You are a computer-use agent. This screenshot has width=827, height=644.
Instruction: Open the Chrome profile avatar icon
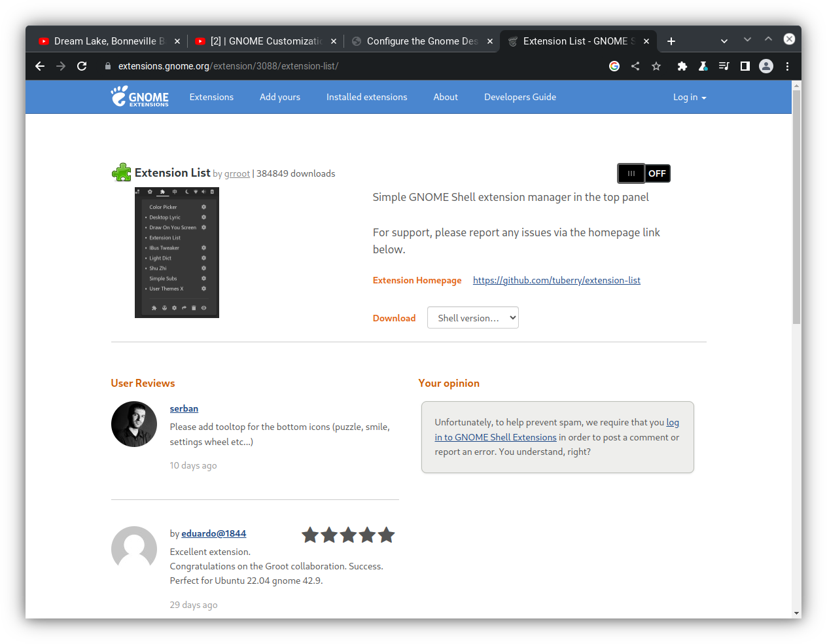tap(766, 66)
